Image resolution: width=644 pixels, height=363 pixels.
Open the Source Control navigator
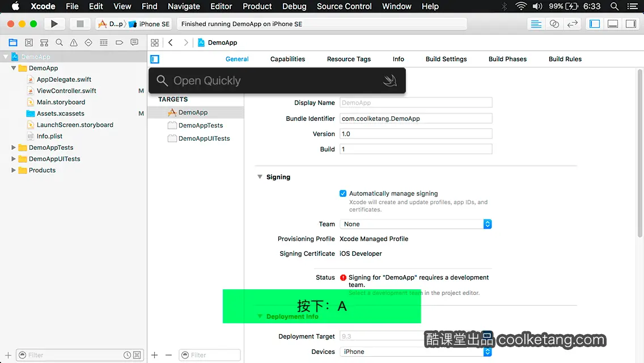point(29,43)
